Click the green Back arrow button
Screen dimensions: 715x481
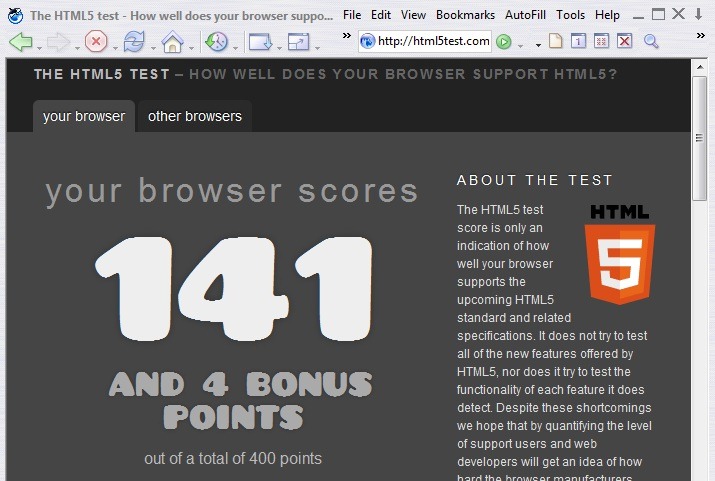[x=21, y=42]
